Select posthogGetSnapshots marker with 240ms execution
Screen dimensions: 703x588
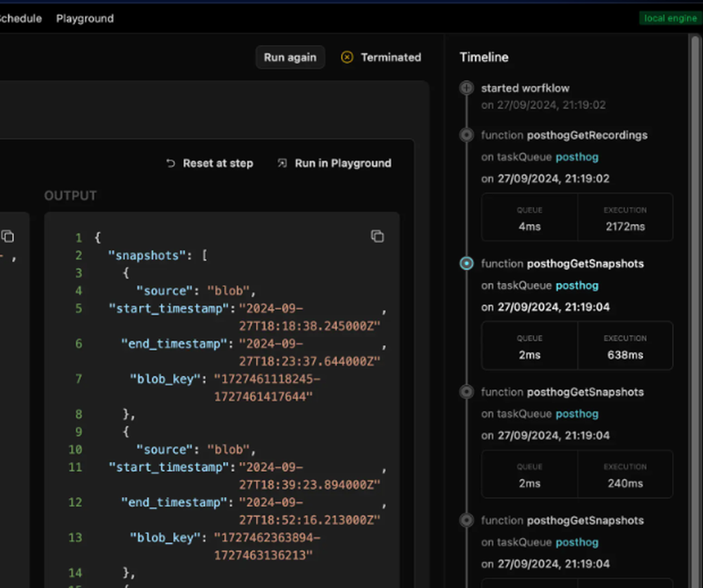coord(466,392)
